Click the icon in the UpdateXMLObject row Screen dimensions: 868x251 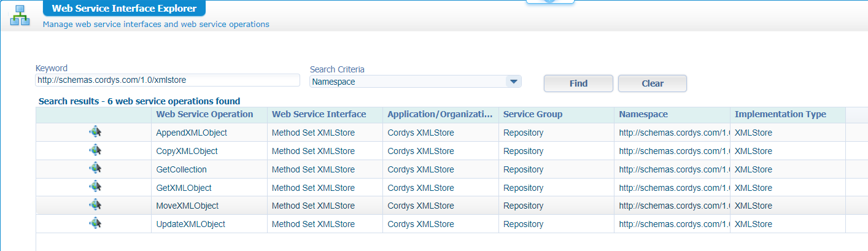pyautogui.click(x=95, y=224)
